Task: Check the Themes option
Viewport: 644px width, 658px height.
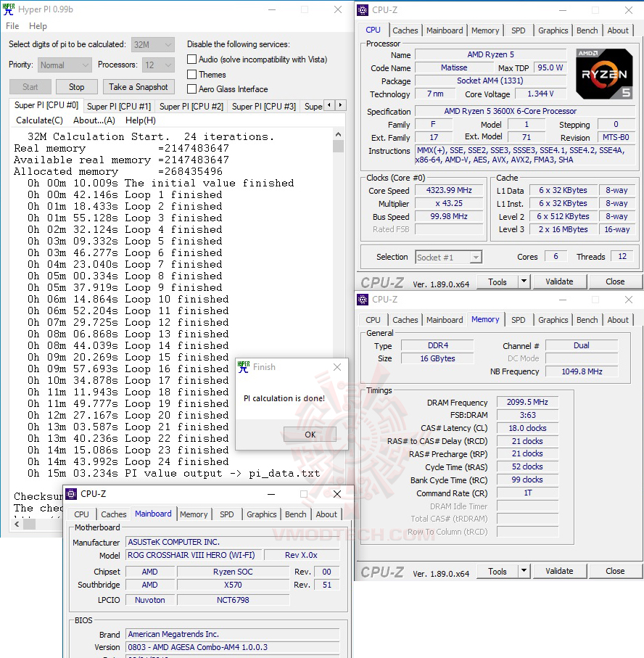Action: click(191, 74)
